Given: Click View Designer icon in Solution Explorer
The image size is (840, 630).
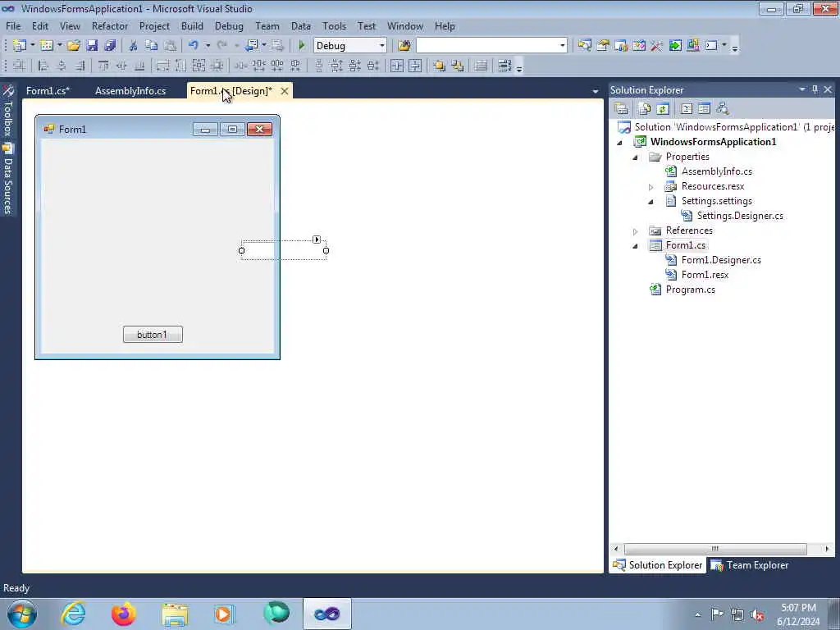Looking at the screenshot, I should (x=704, y=109).
